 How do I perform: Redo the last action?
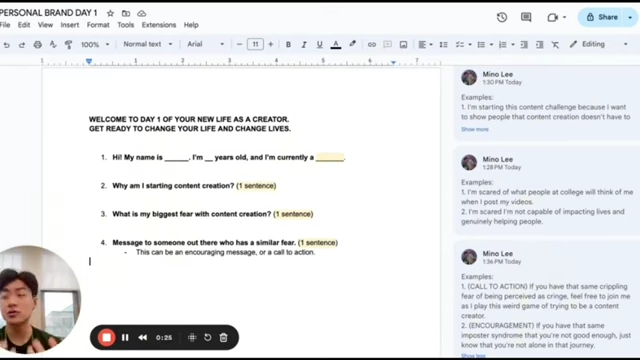[22, 44]
